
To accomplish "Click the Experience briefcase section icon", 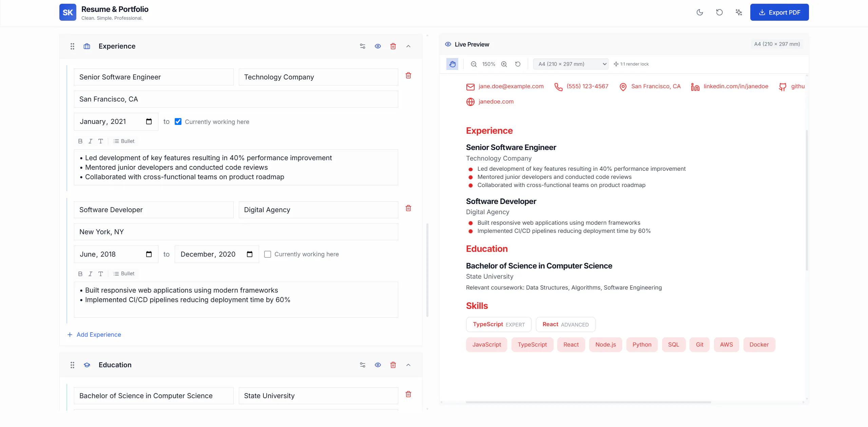I will pos(87,46).
